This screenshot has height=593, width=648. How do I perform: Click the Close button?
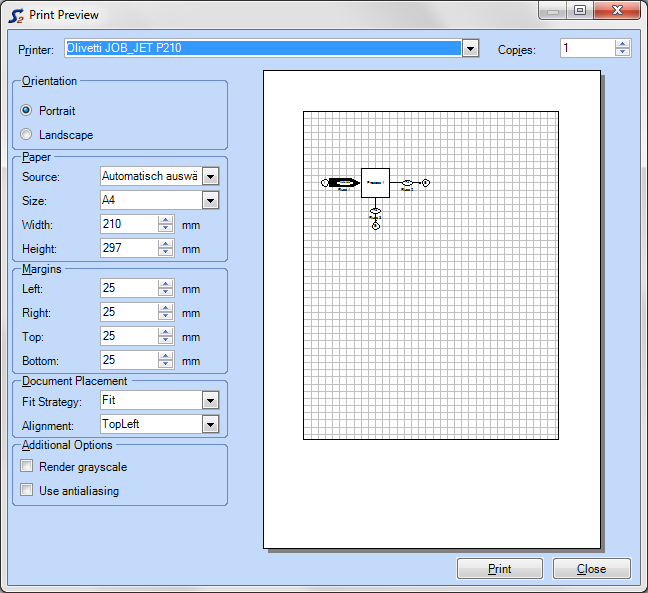(591, 569)
